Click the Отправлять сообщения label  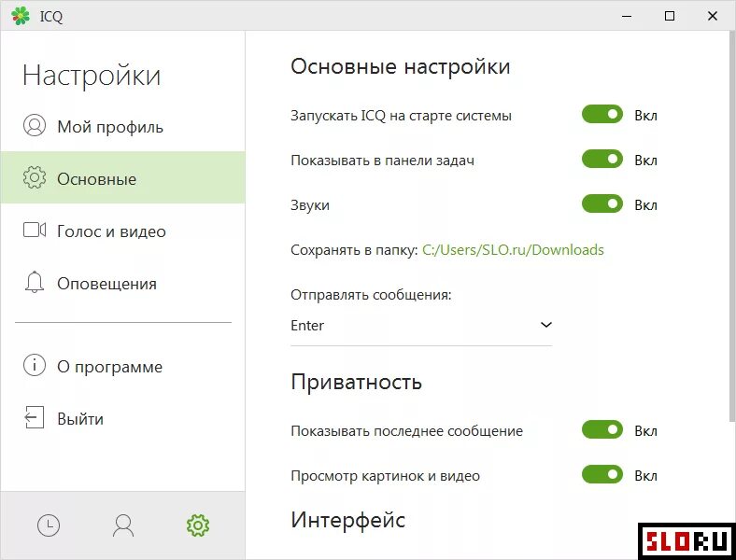pyautogui.click(x=371, y=295)
